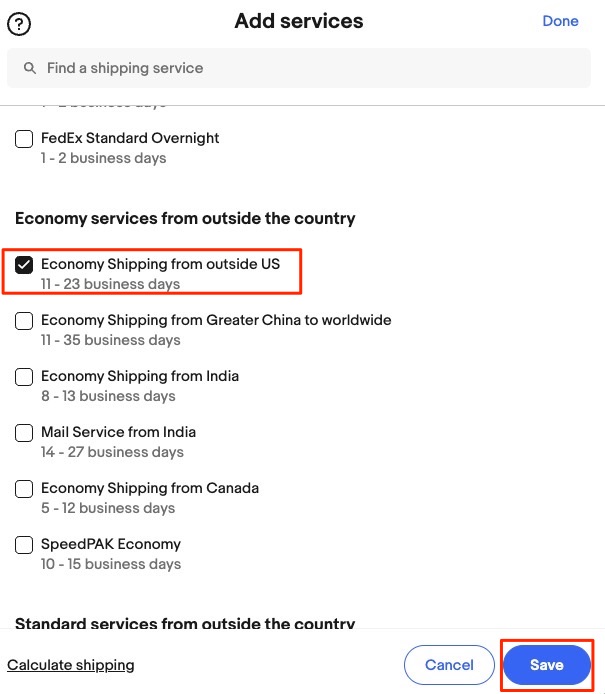Uncheck Economy Shipping from outside US
605x694 pixels.
[24, 265]
